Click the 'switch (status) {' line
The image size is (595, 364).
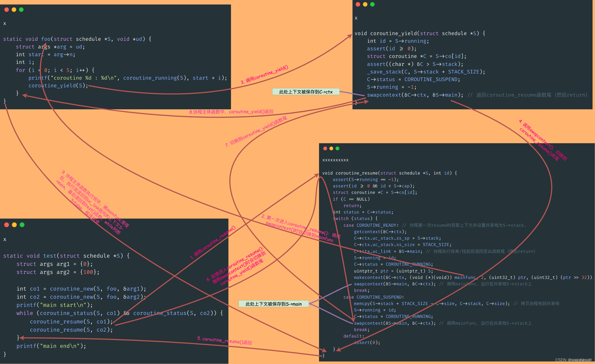pos(355,218)
